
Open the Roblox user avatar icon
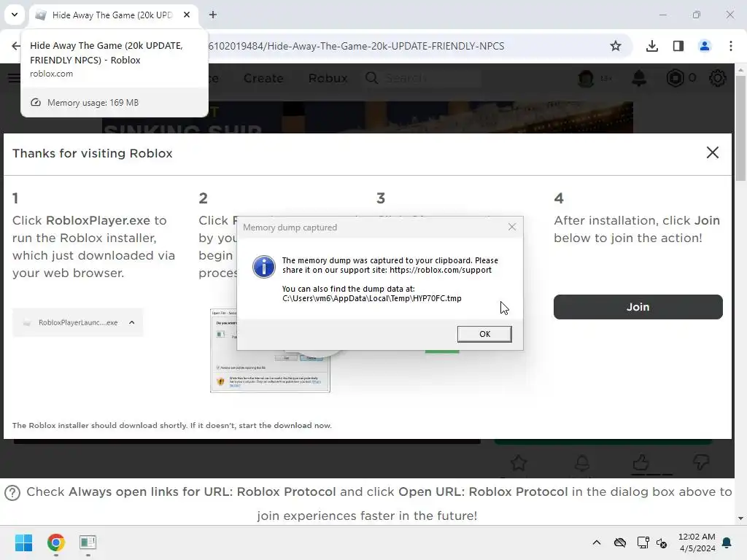pos(586,78)
